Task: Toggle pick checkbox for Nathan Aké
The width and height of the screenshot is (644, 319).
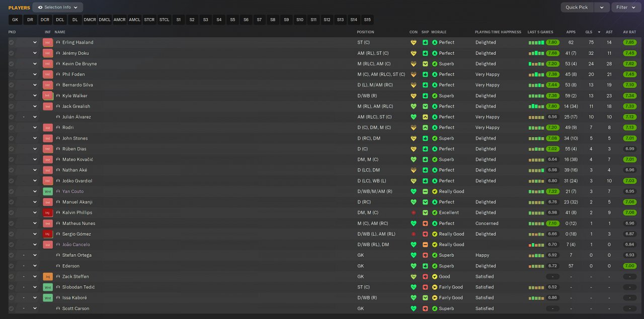Action: [x=11, y=170]
